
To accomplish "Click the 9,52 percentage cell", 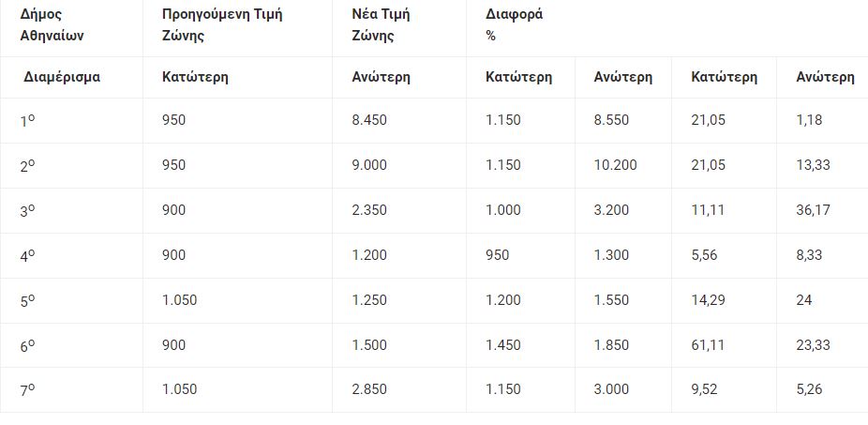I will (704, 389).
